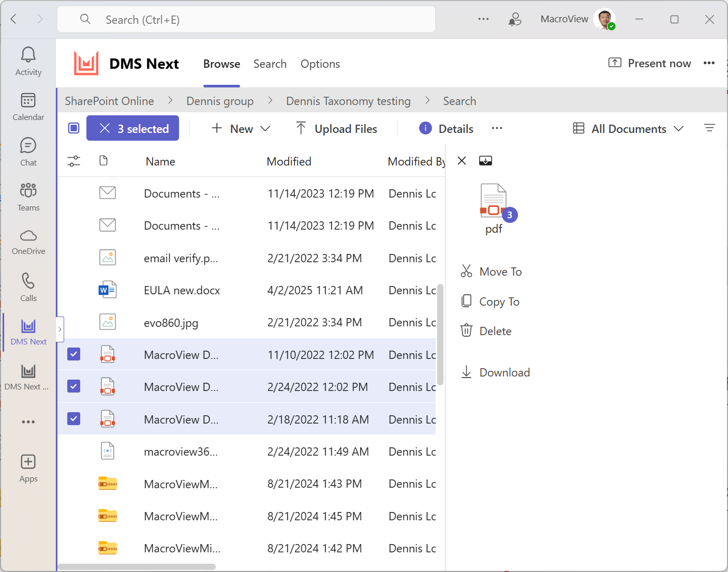The image size is (728, 572).
Task: Open column settings sliders icon
Action: (74, 161)
